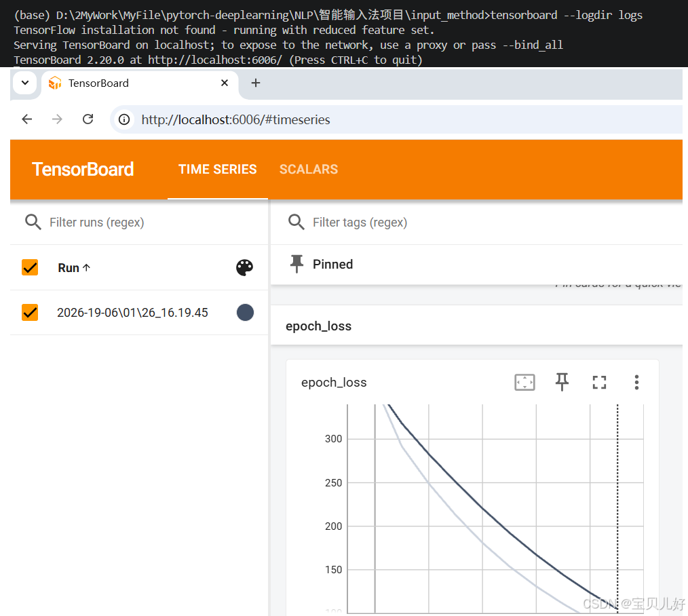Screen dimensions: 688x616
Task: Pin the epoch_loss card
Action: click(562, 382)
